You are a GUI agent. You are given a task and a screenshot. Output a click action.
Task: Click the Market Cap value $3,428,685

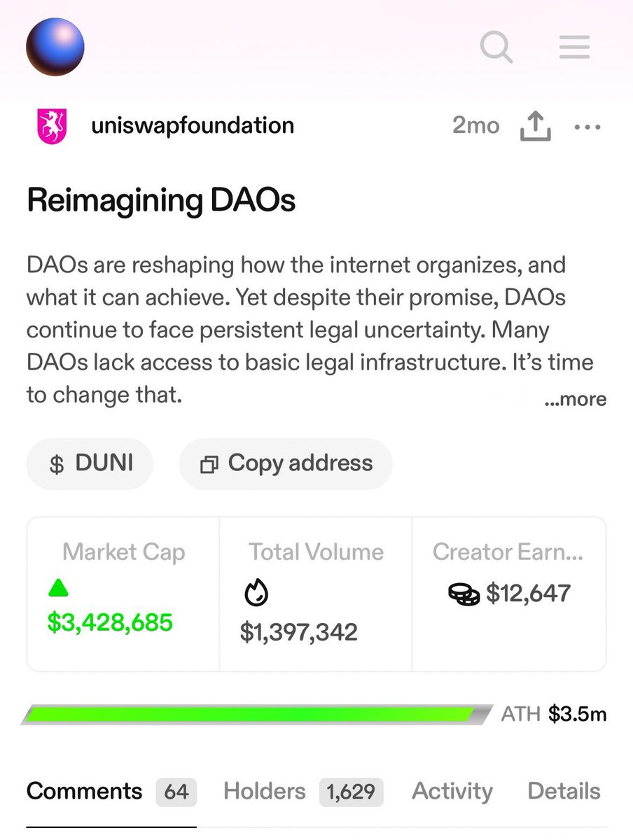(x=110, y=622)
